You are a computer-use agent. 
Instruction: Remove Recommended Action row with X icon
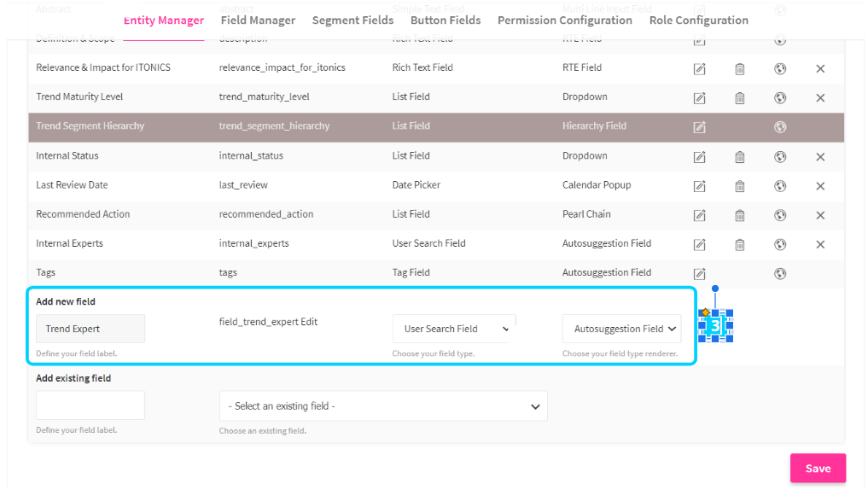click(x=820, y=215)
